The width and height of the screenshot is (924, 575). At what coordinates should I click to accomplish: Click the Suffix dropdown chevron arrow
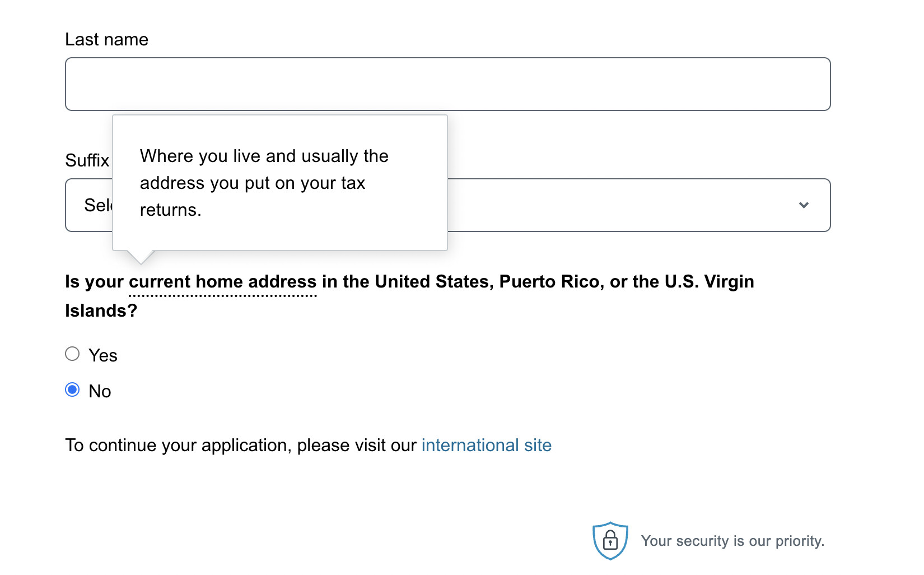[x=804, y=205]
